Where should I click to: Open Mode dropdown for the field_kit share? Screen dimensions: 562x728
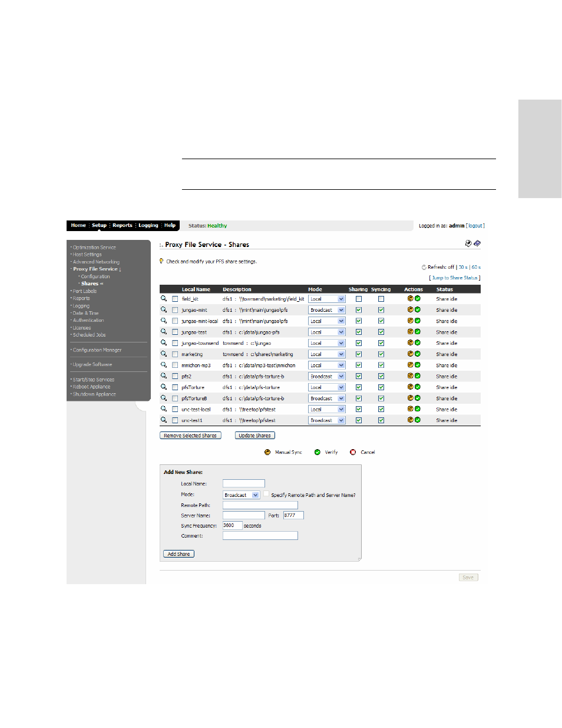(327, 299)
